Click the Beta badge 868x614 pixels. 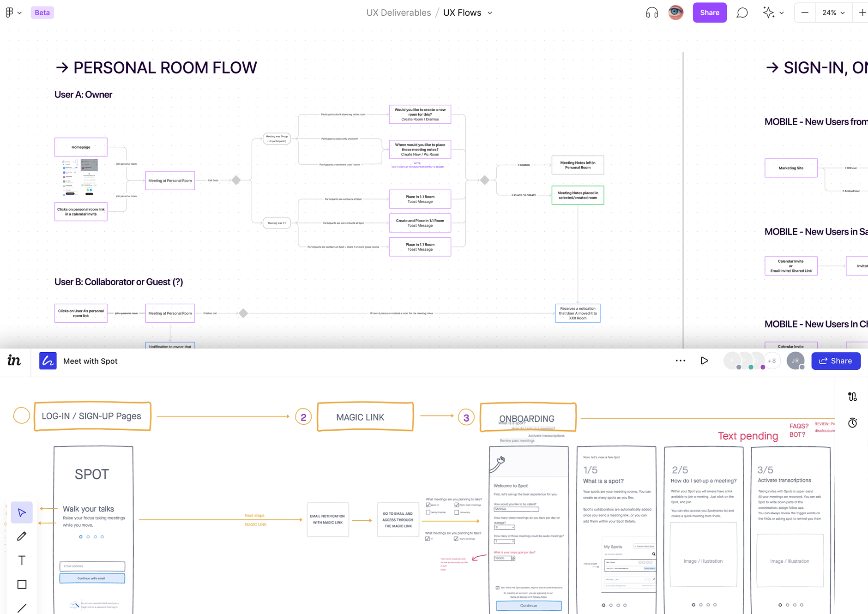coord(42,12)
